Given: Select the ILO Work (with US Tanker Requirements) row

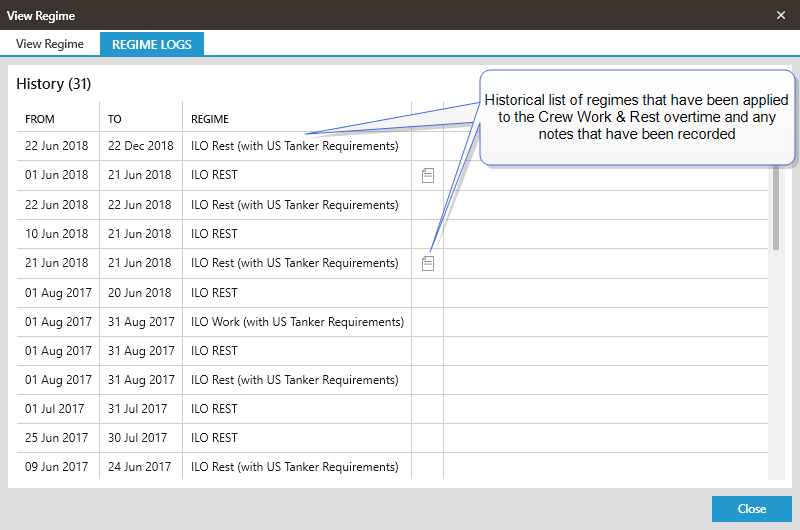Looking at the screenshot, I should pyautogui.click(x=297, y=322).
